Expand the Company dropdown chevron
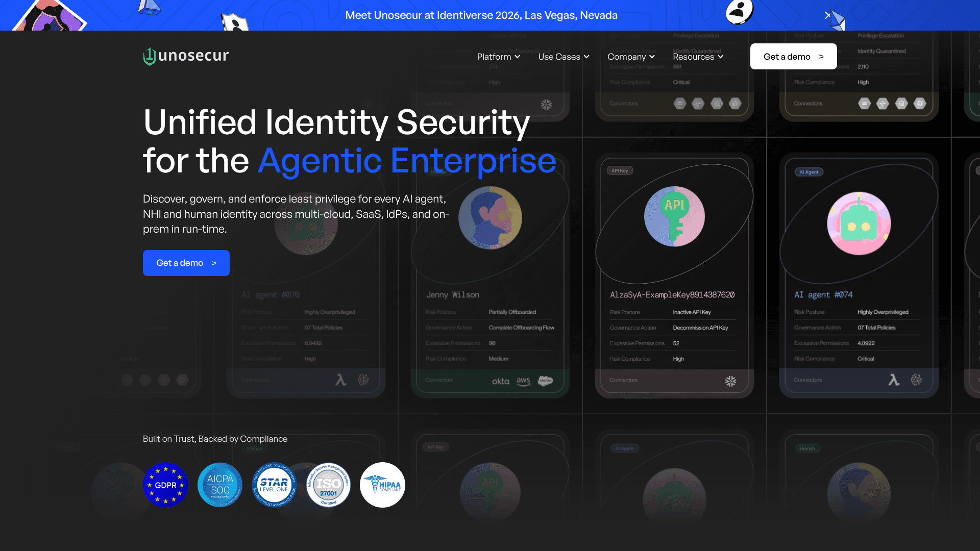This screenshot has height=551, width=980. point(652,57)
